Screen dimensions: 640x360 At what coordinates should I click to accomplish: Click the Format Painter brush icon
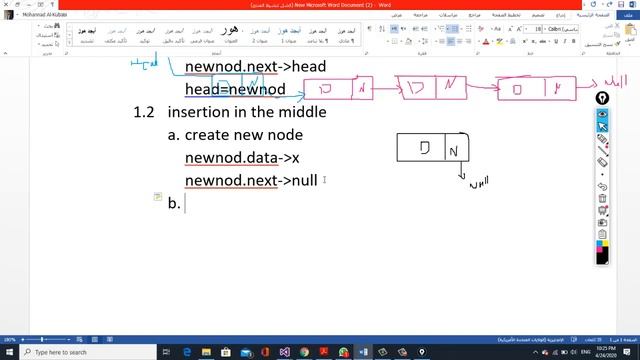click(617, 43)
